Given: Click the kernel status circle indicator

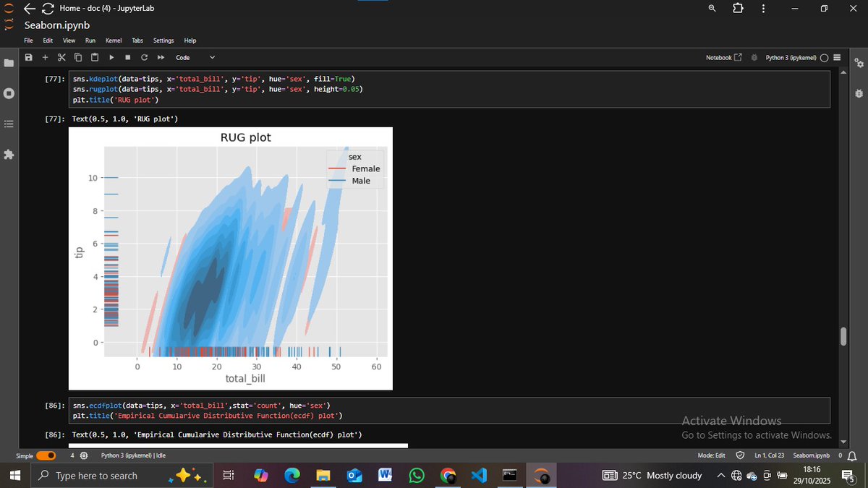Looking at the screenshot, I should tap(824, 57).
